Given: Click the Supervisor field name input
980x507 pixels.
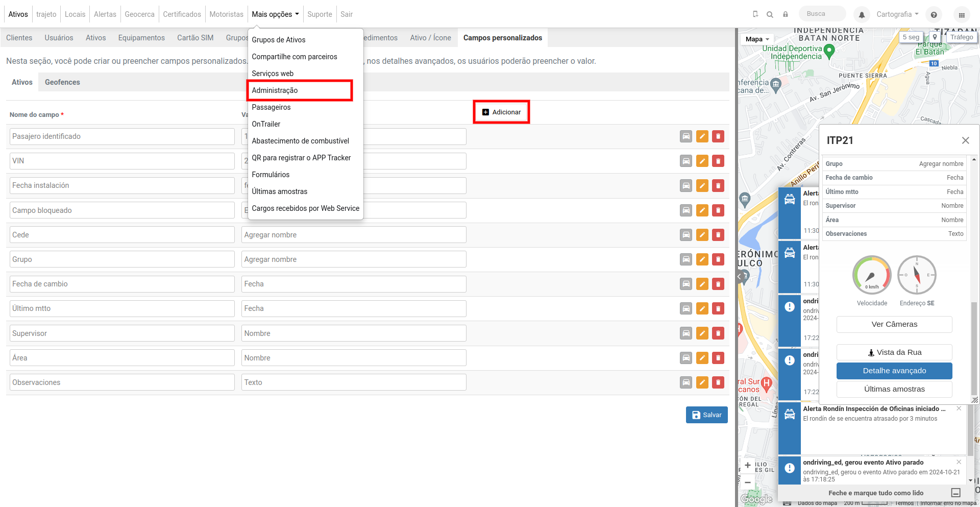Looking at the screenshot, I should point(122,333).
